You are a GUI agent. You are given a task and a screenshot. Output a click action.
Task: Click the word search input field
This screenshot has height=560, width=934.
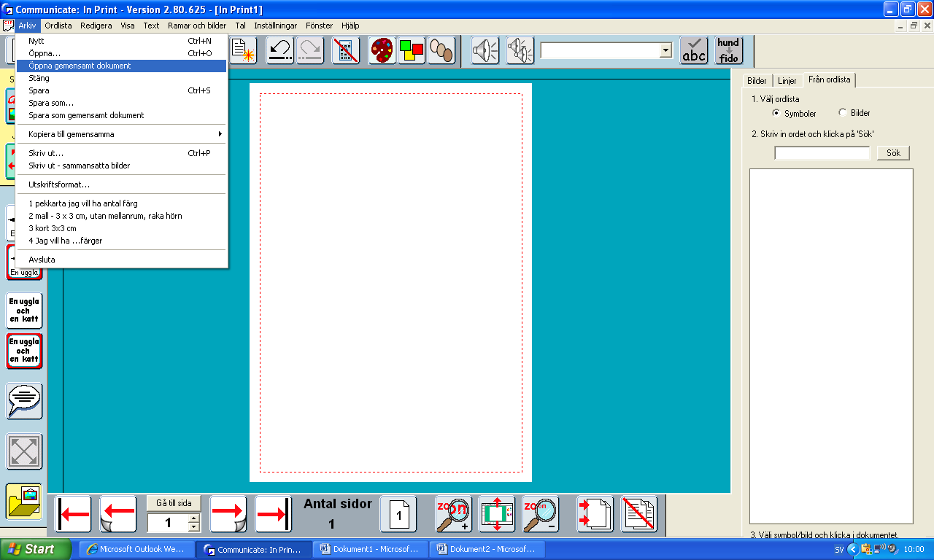[822, 153]
